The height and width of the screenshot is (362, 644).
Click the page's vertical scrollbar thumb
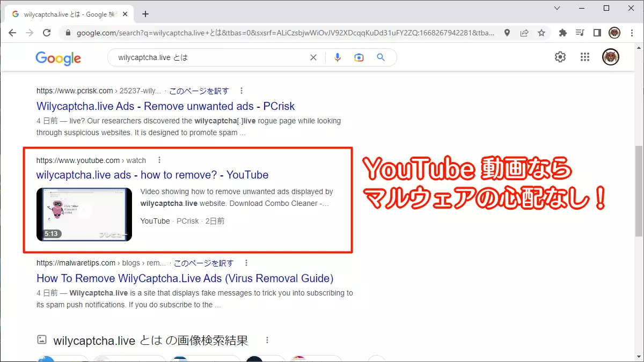click(639, 190)
